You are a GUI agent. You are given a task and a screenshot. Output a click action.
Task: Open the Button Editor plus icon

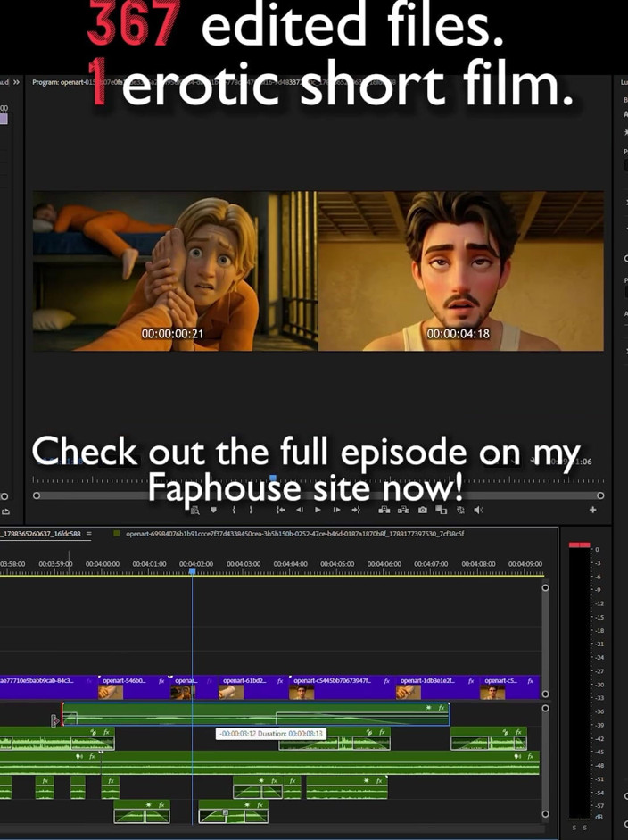point(592,510)
